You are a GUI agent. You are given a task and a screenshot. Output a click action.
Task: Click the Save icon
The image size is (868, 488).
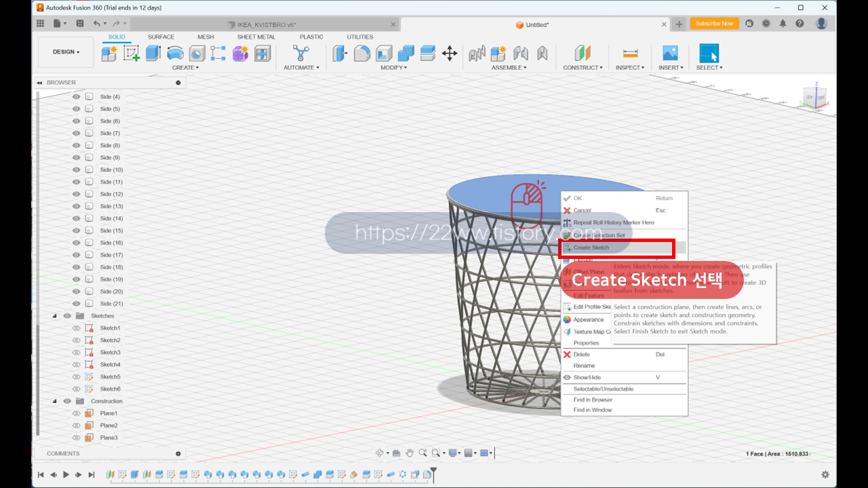pos(80,24)
